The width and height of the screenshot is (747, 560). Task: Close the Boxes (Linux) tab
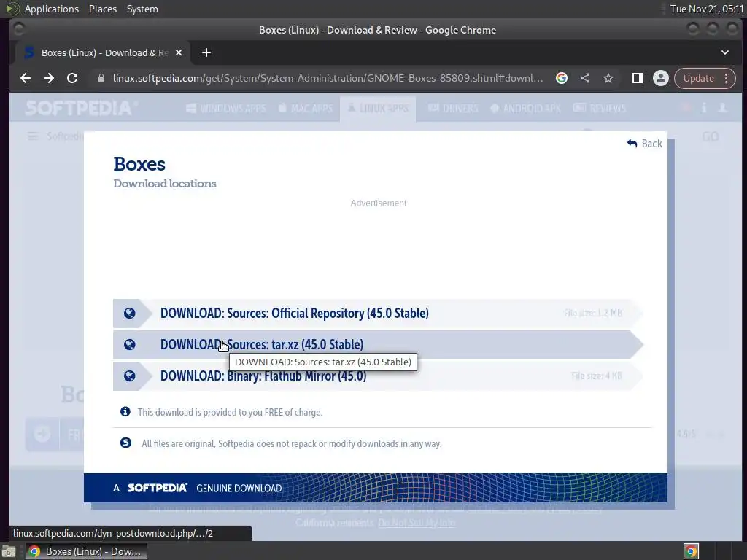[179, 52]
